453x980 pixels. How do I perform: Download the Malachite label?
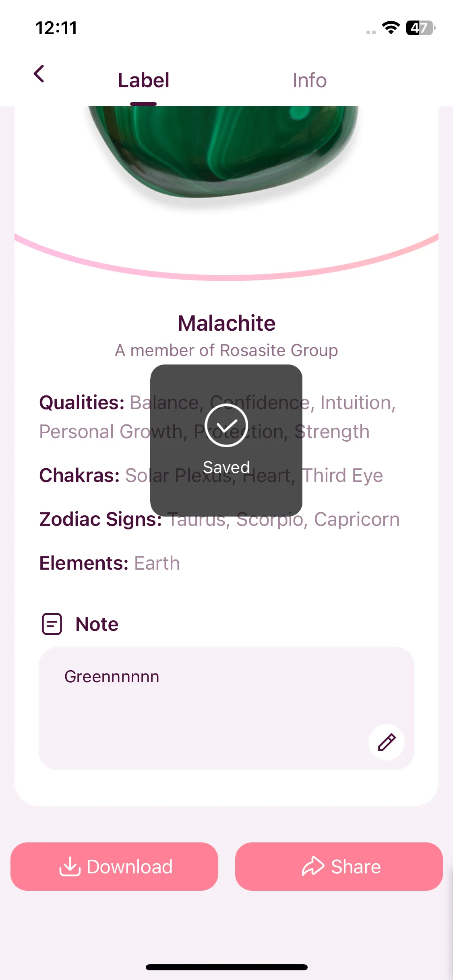(114, 867)
